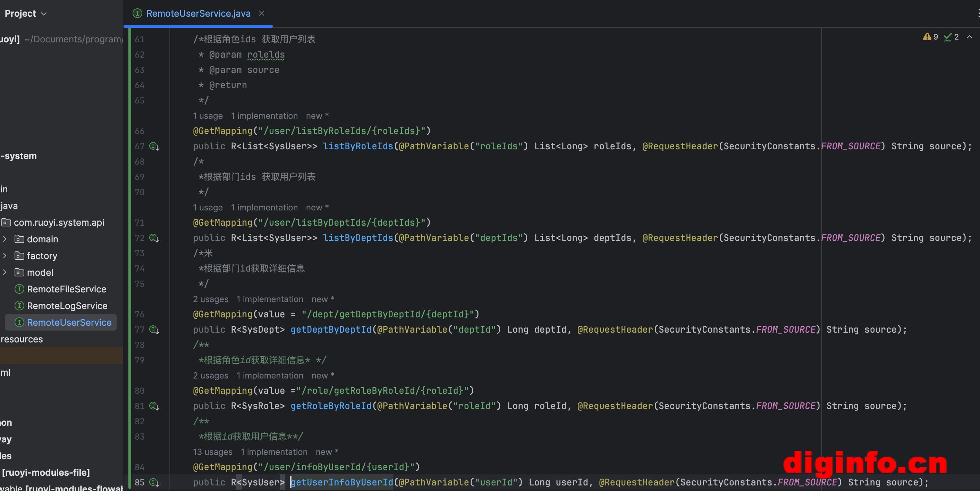980x491 pixels.
Task: Click the listByDeptIds method name
Action: tap(357, 238)
